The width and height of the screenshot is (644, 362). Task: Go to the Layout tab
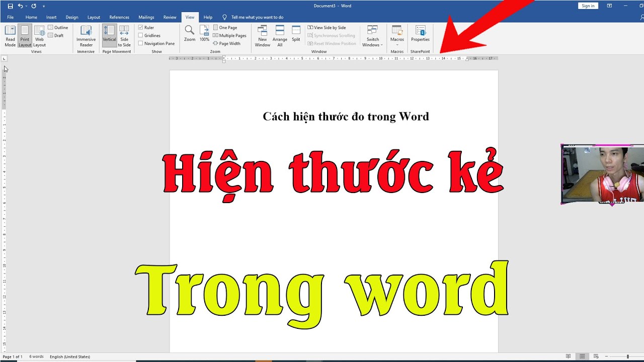94,17
